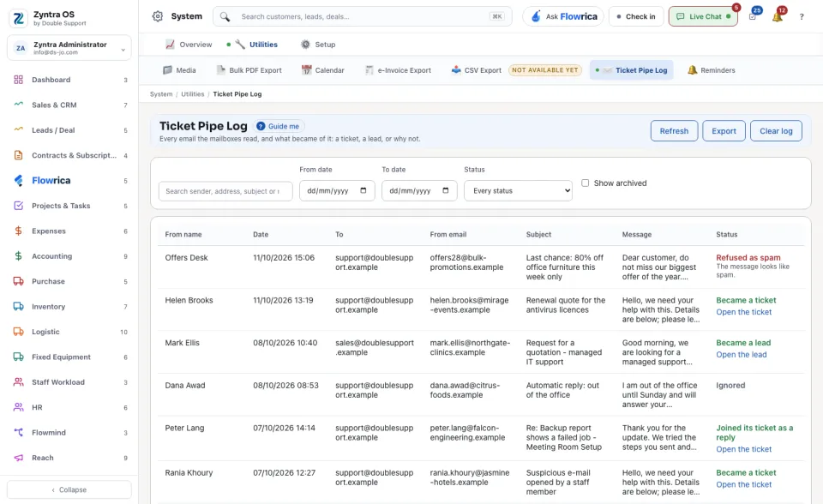The height and width of the screenshot is (504, 823).
Task: Click the Expenses dollar icon
Action: [18, 231]
